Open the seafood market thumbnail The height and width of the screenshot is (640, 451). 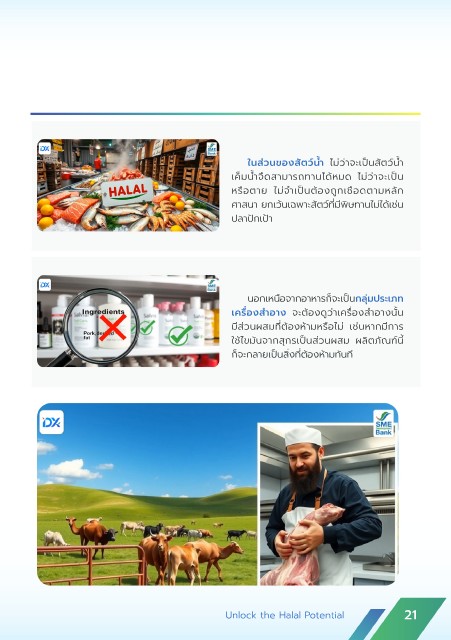[128, 185]
